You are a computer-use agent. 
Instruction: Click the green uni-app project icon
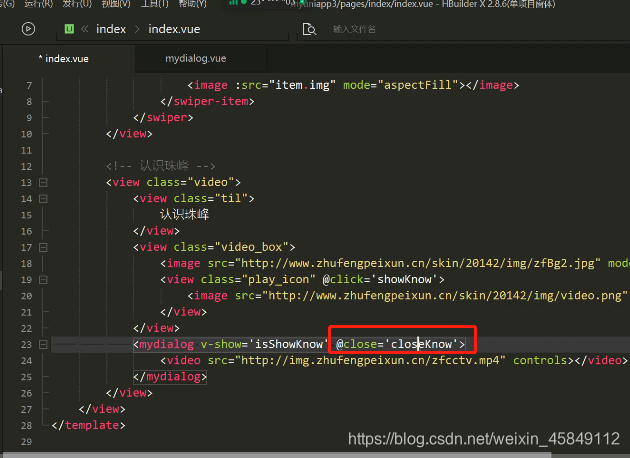tap(69, 29)
